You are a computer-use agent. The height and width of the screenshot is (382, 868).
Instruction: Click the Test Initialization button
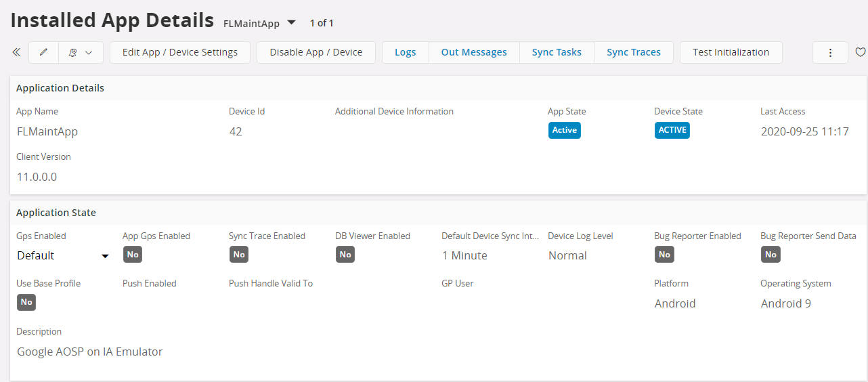tap(731, 52)
